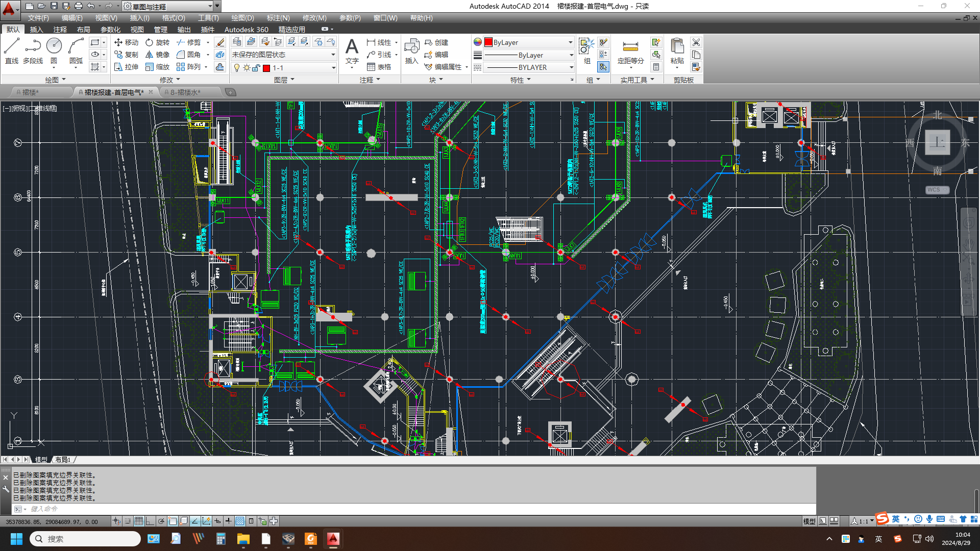Click the Move (移动) modify tool

pyautogui.click(x=126, y=42)
